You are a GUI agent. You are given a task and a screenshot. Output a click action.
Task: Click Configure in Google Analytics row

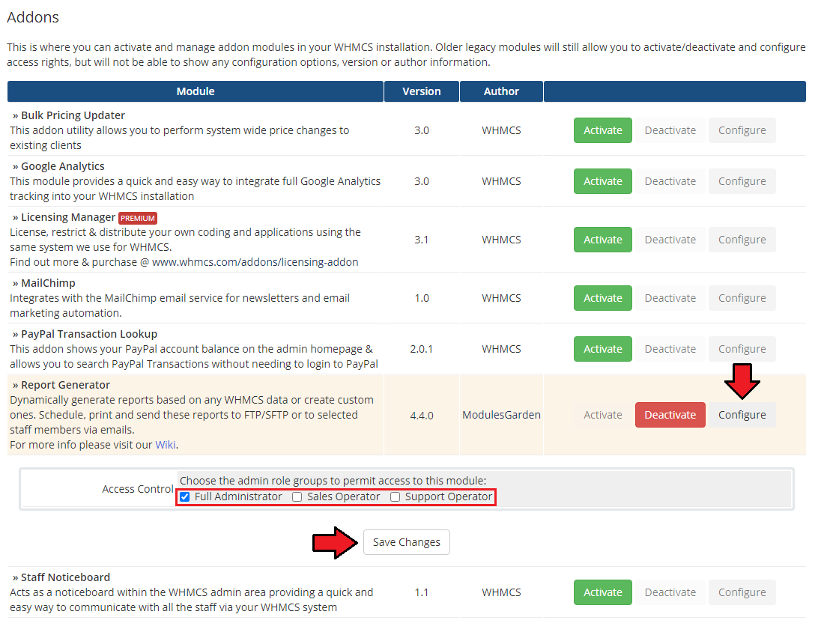(742, 181)
